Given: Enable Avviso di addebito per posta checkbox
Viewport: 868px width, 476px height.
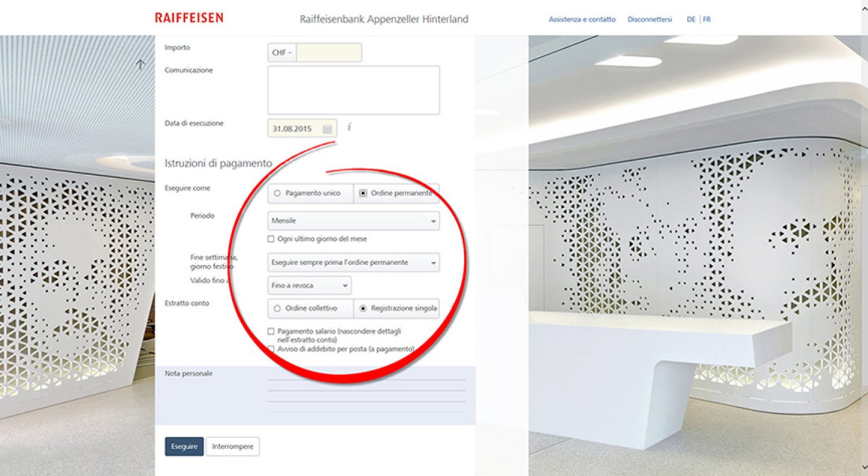Looking at the screenshot, I should coord(271,349).
